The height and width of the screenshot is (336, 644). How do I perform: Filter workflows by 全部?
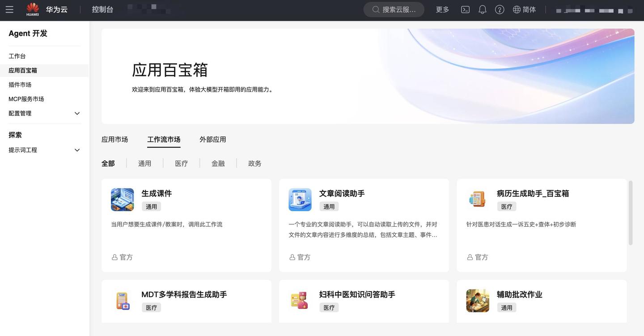coord(108,163)
